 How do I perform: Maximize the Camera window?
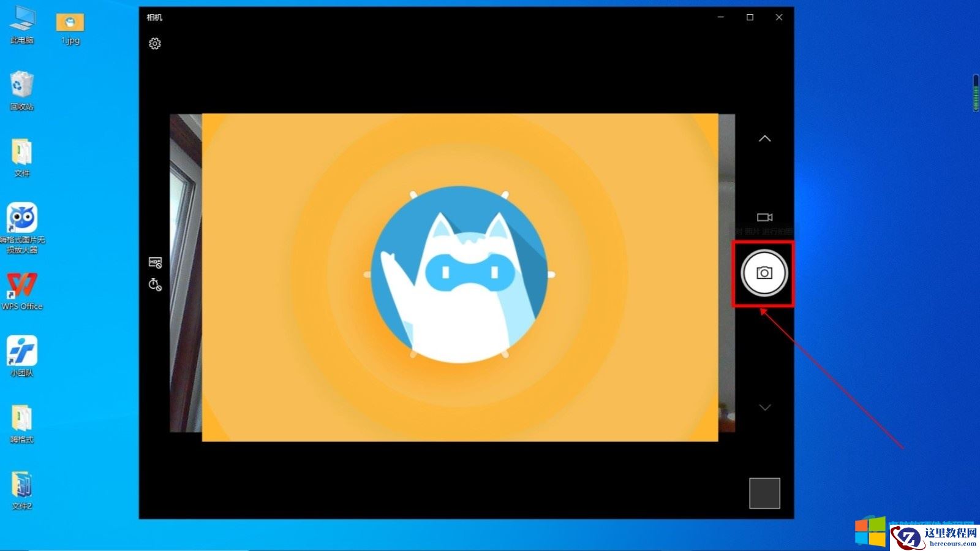point(750,17)
